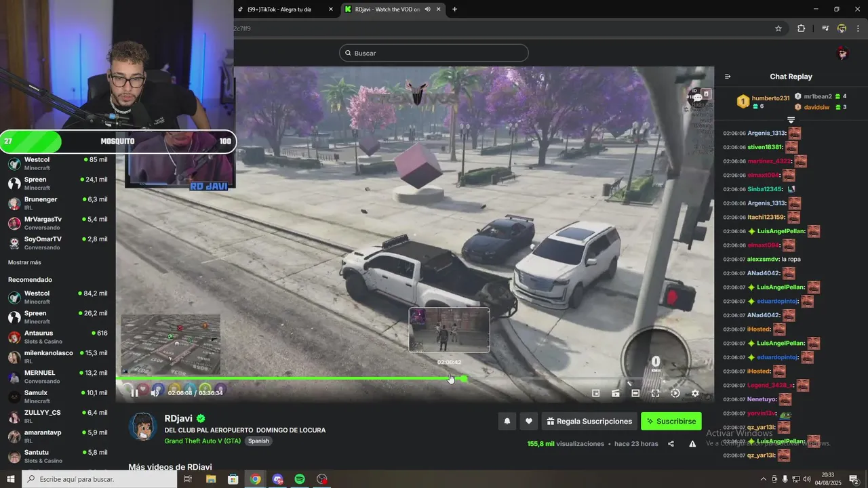The width and height of the screenshot is (868, 488).
Task: Click Windows taskbar search box
Action: coord(100,479)
